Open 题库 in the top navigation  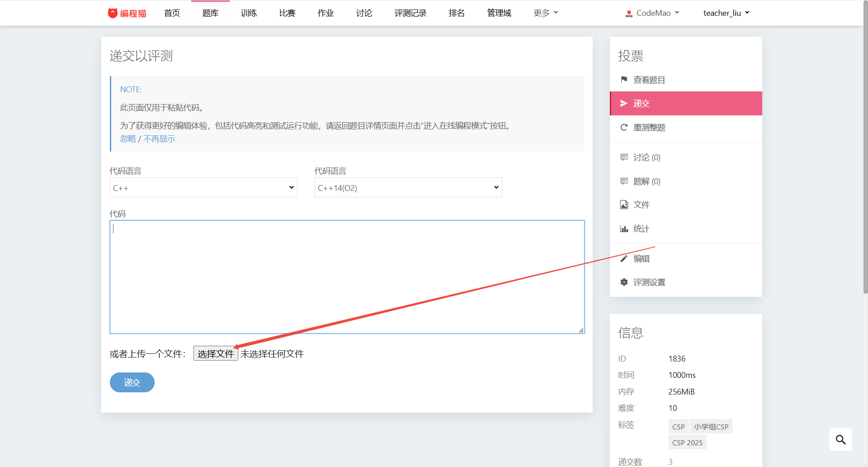pos(210,13)
